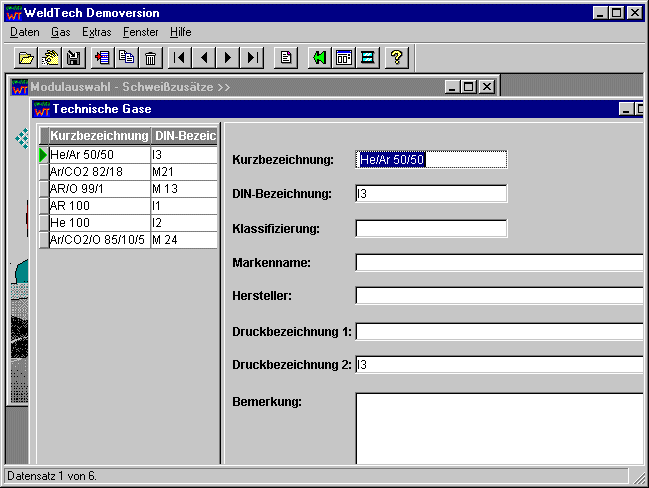Click the document page toolbar icon
649x488 pixels.
(x=285, y=58)
